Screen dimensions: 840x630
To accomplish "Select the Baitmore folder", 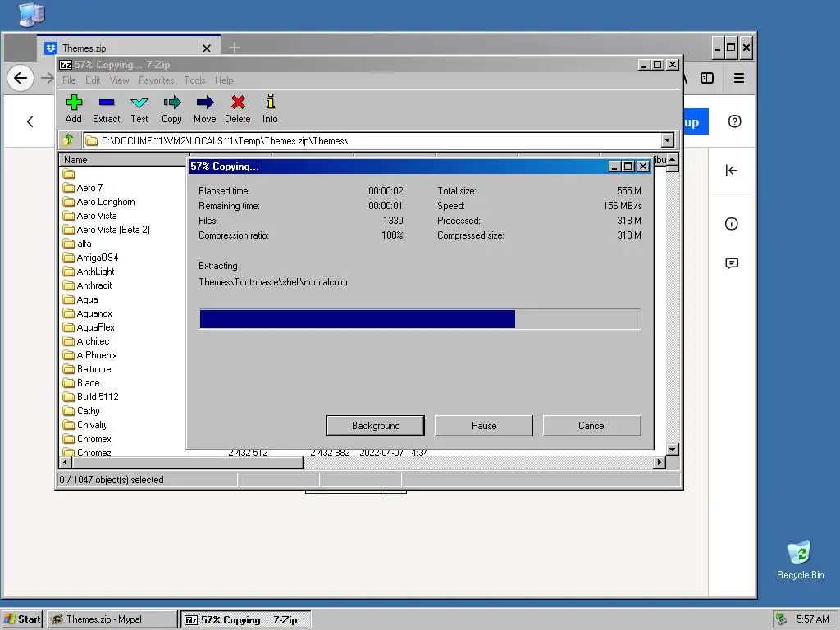I will 87,368.
